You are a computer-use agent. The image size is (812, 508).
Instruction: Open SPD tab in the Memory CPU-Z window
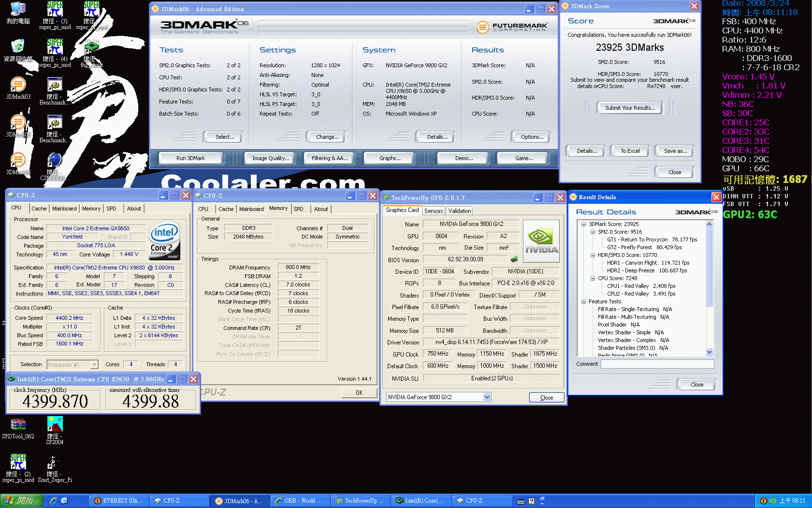click(x=299, y=209)
